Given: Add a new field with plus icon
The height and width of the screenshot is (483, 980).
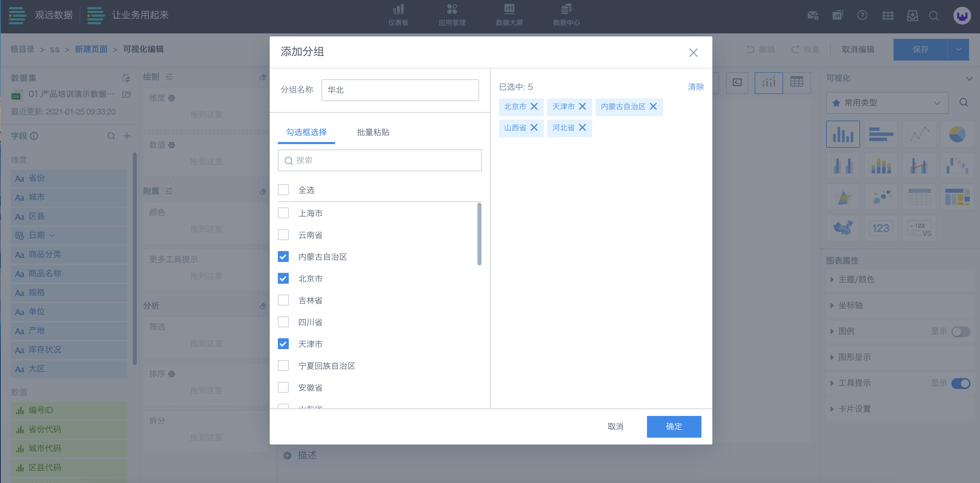Looking at the screenshot, I should click(127, 136).
